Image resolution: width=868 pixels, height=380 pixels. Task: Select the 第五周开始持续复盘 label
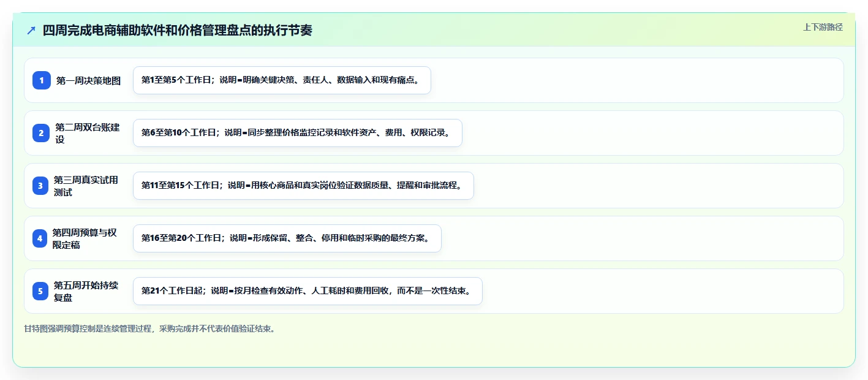tap(86, 291)
